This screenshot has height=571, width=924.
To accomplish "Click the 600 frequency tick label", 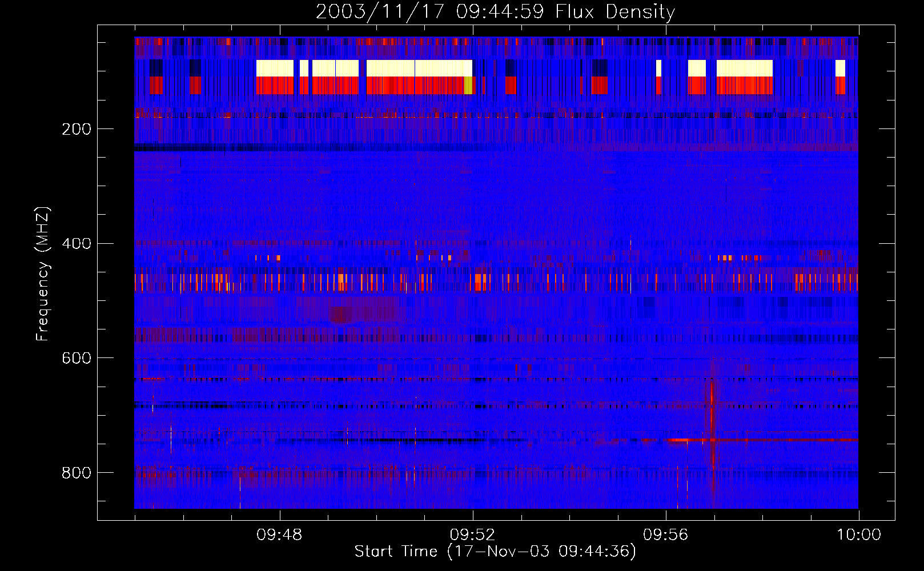I will (x=77, y=358).
